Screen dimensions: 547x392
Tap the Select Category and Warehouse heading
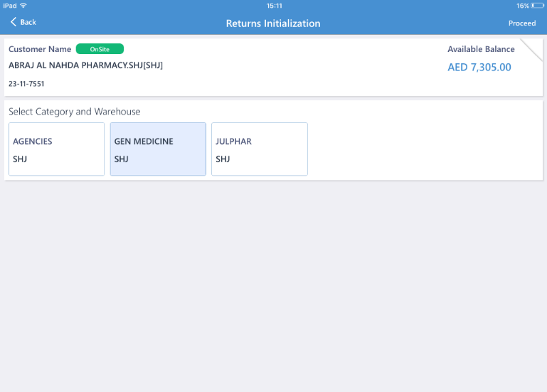click(74, 112)
